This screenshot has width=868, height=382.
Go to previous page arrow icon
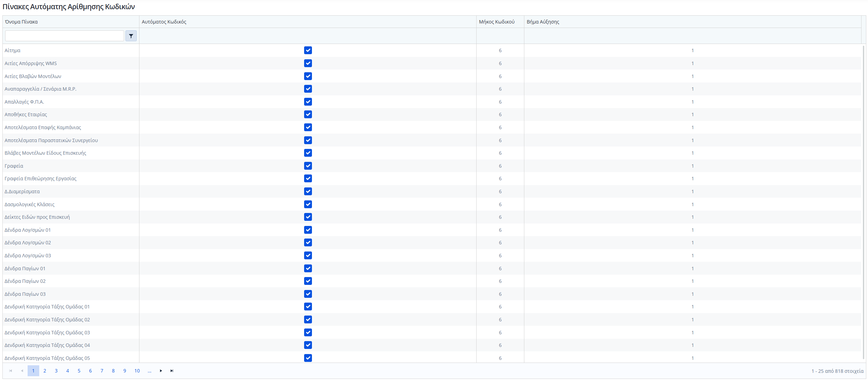tap(22, 371)
